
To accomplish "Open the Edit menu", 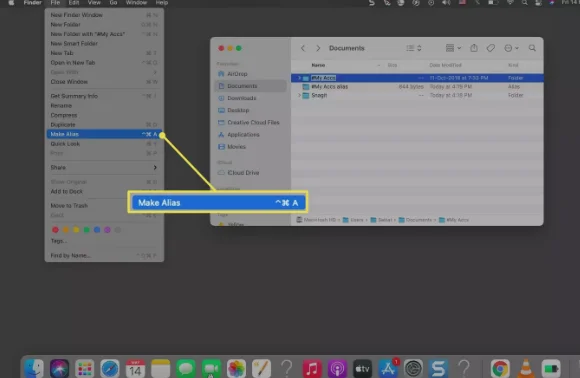I will pos(74,3).
